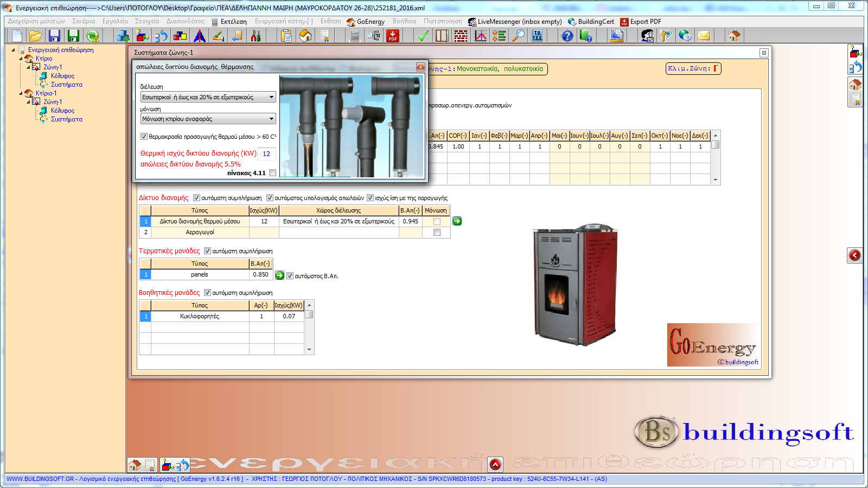Click the yellow envelope mail icon
This screenshot has width=868, height=488.
coord(704,36)
